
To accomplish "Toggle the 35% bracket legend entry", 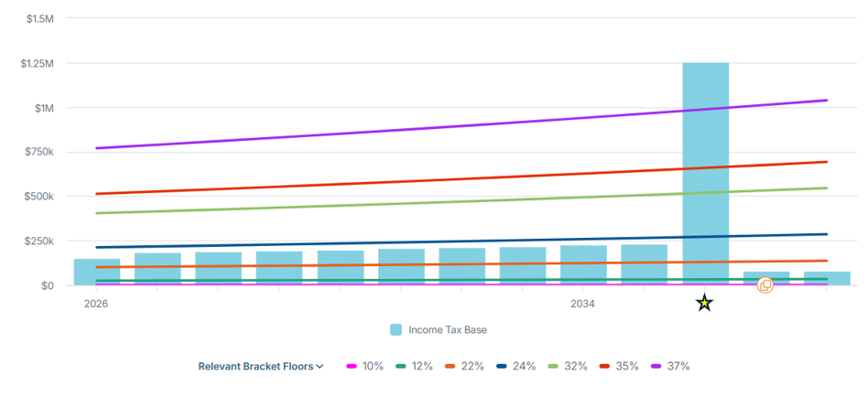I will tap(619, 366).
